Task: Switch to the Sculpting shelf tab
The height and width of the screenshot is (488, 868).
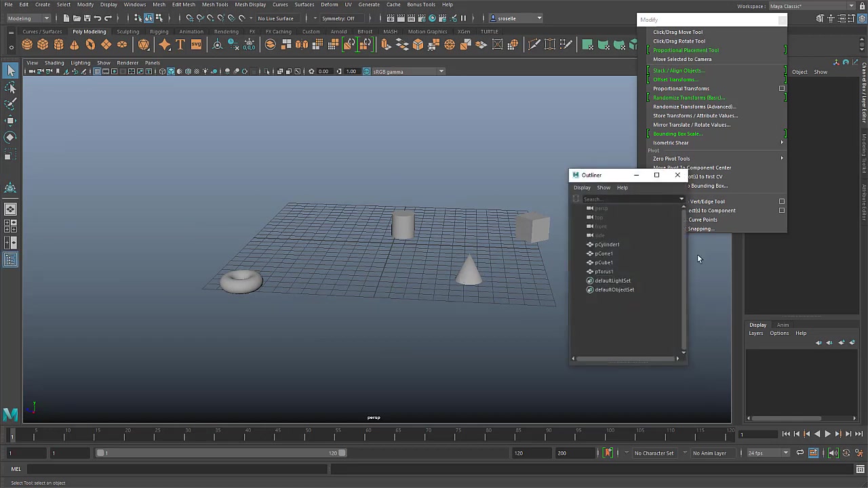Action: tap(127, 32)
